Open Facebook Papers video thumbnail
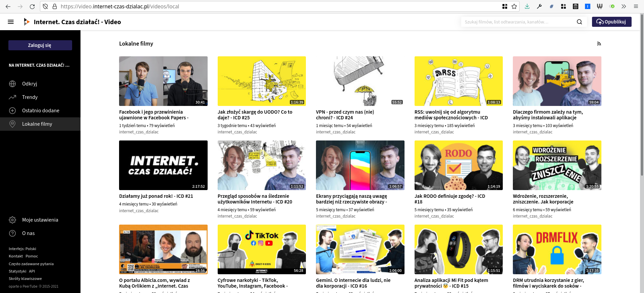 163,81
